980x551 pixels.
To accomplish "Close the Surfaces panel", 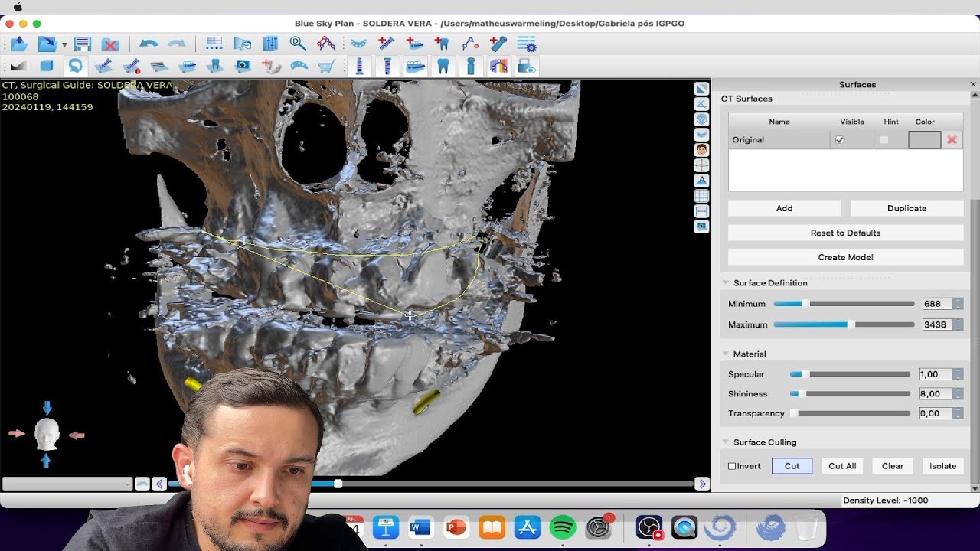I will pyautogui.click(x=973, y=84).
